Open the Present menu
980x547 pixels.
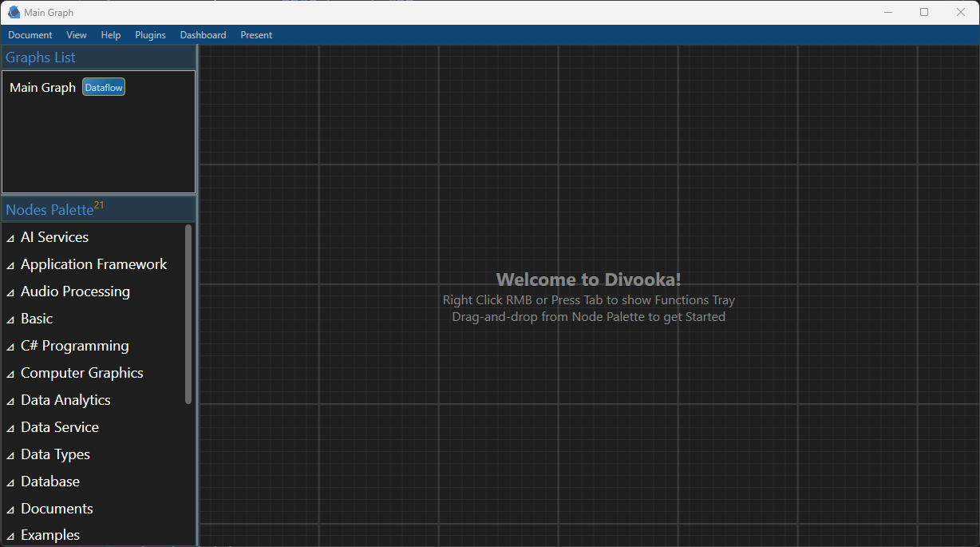click(x=256, y=35)
